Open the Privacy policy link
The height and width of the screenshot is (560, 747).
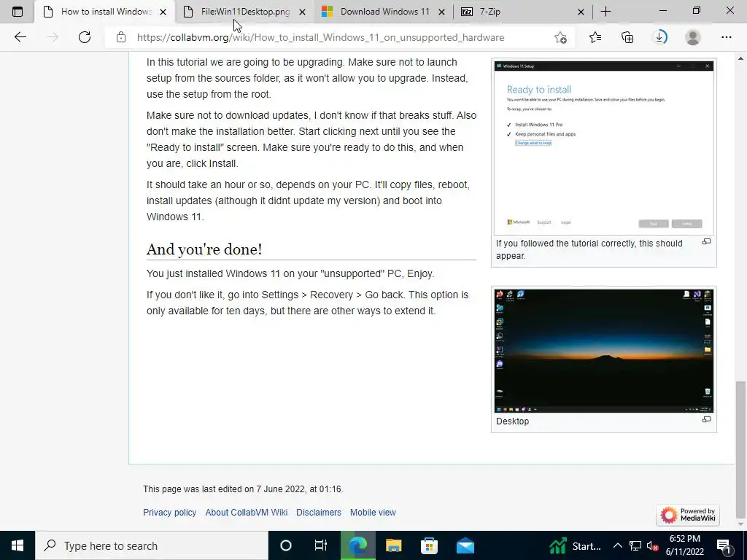click(x=169, y=513)
